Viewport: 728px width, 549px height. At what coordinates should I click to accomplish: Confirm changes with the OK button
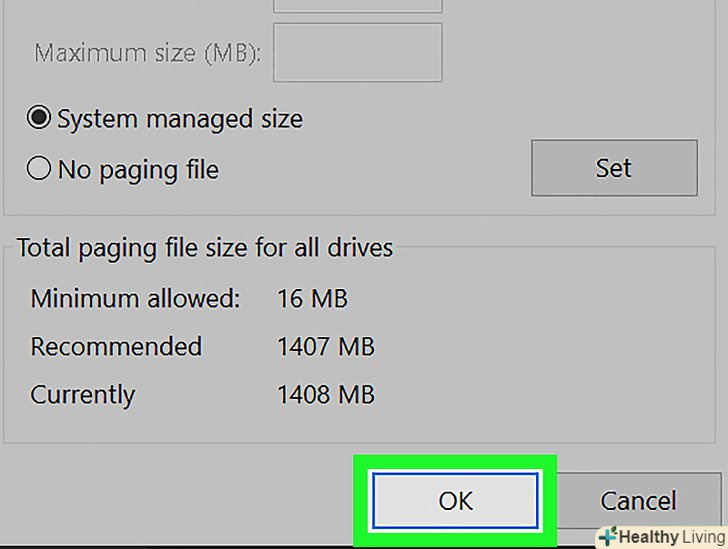pos(455,500)
